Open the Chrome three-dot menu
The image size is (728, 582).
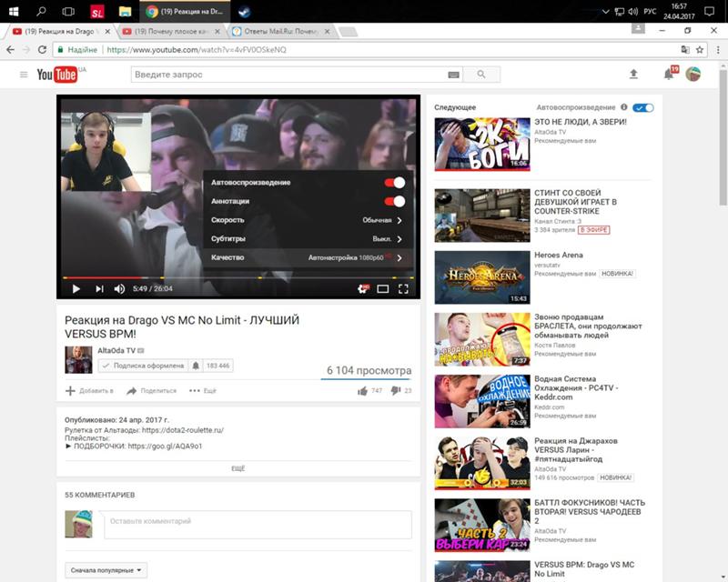point(718,50)
